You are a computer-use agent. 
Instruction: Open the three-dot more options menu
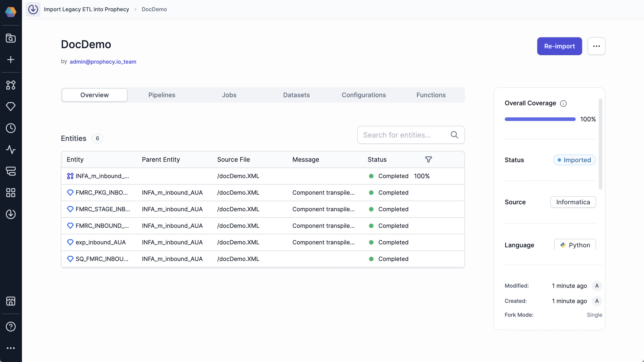pos(596,46)
